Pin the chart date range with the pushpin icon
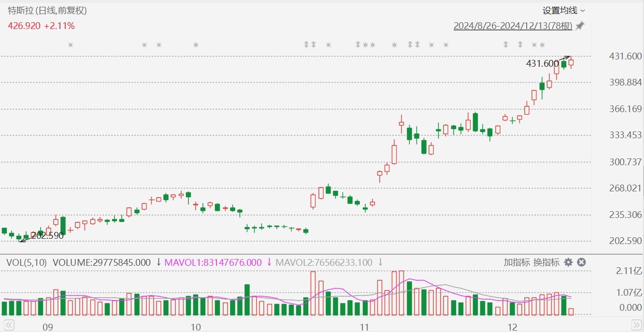This screenshot has height=332, width=644. (x=580, y=26)
